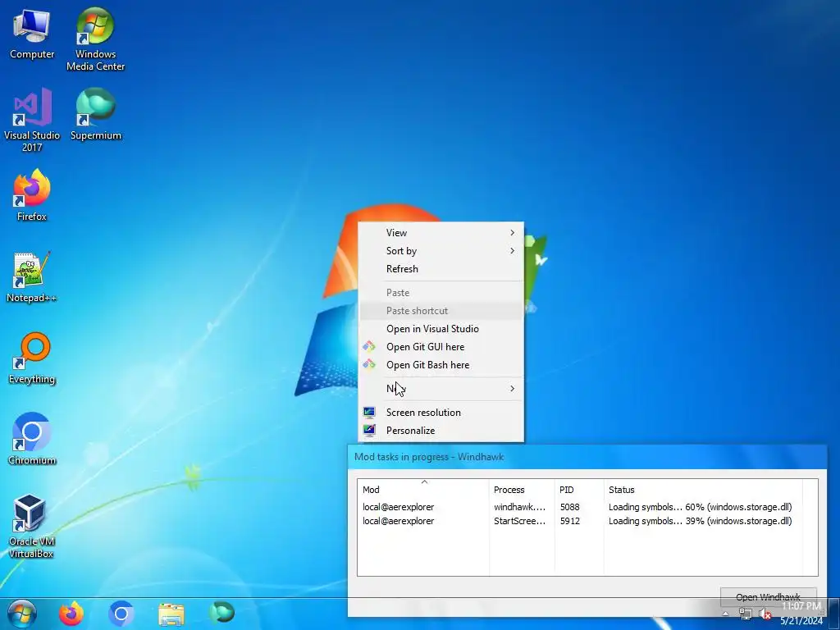Screen dimensions: 840x630
Task: Expand the New submenu arrow
Action: 512,388
